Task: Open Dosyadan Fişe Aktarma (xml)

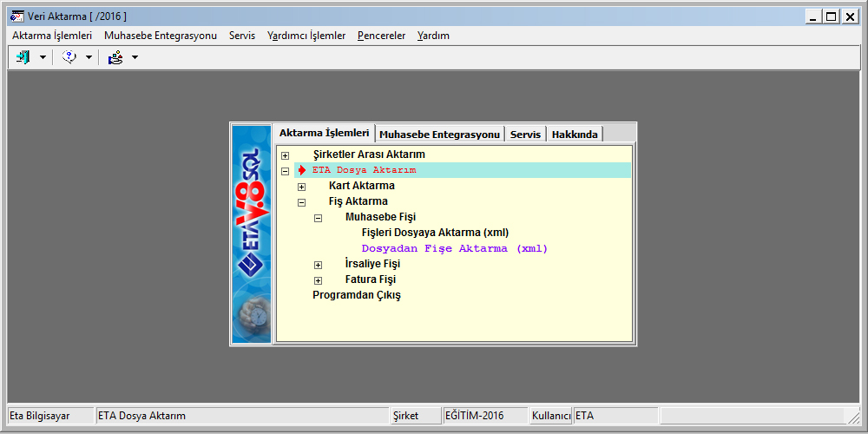Action: (x=455, y=248)
